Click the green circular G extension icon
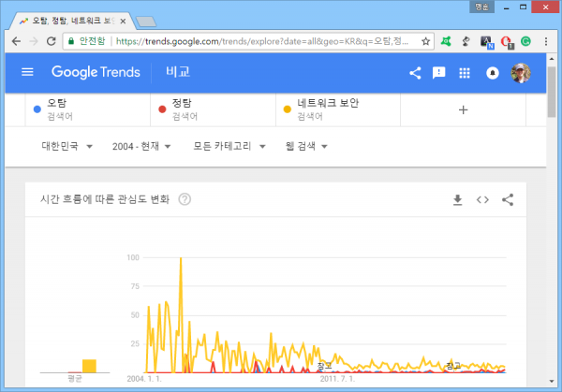562x392 pixels. pos(525,41)
